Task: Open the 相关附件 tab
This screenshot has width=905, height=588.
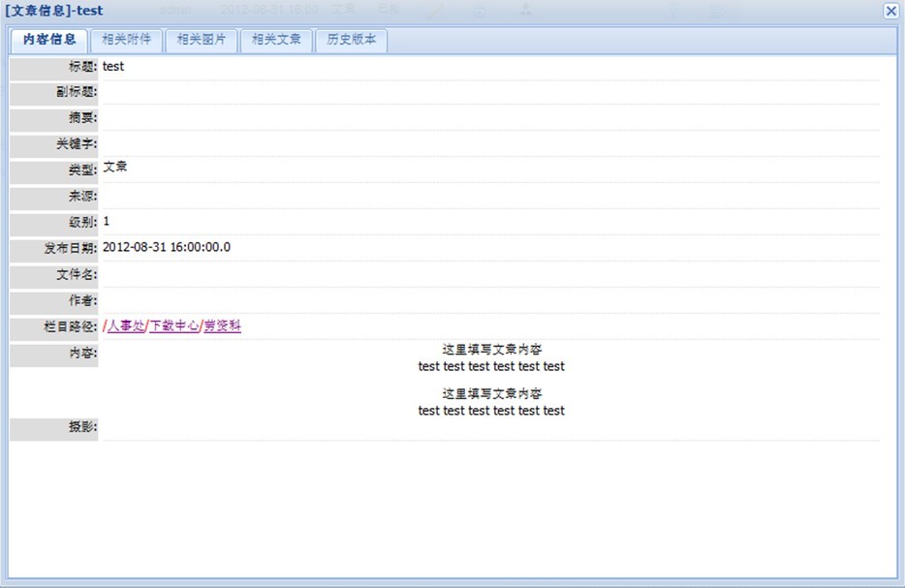Action: click(x=127, y=41)
